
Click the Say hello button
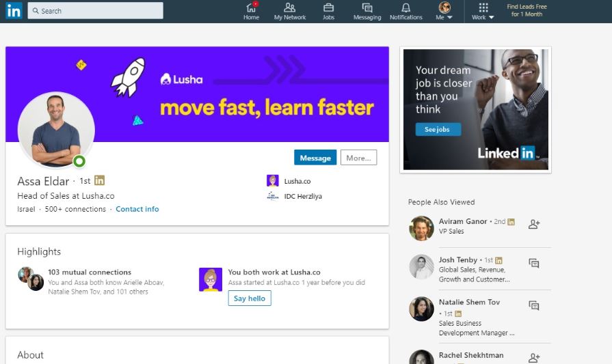(x=250, y=298)
